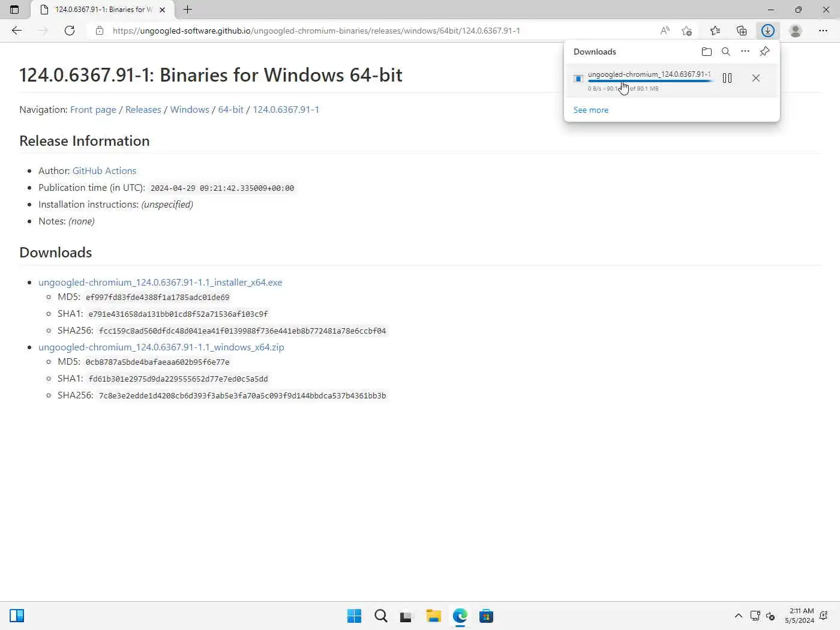The width and height of the screenshot is (840, 630).
Task: Follow the Windows navigation link
Action: (x=190, y=110)
